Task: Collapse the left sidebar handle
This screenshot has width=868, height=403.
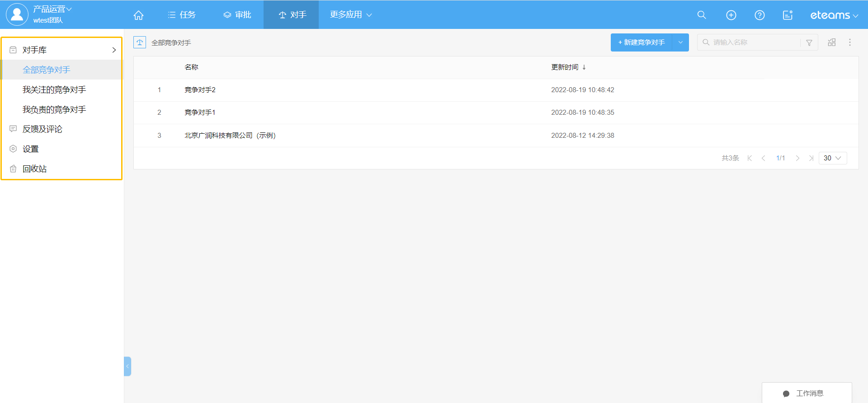Action: click(127, 366)
